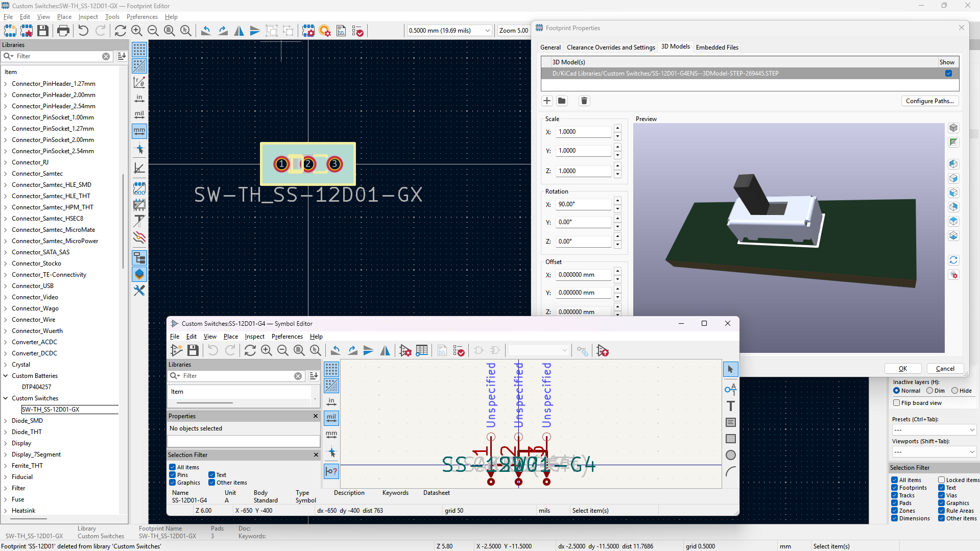Image resolution: width=980 pixels, height=551 pixels.
Task: Clear the Libraries filter text
Action: 106,56
